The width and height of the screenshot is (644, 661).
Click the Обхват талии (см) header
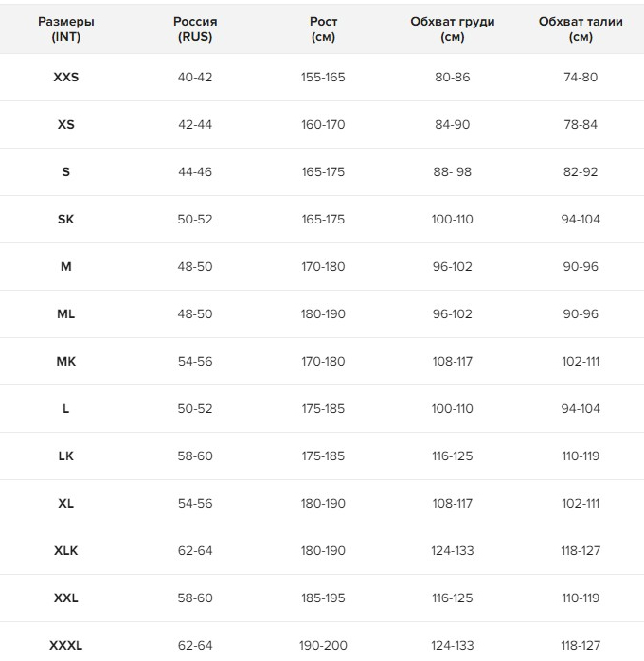[581, 28]
